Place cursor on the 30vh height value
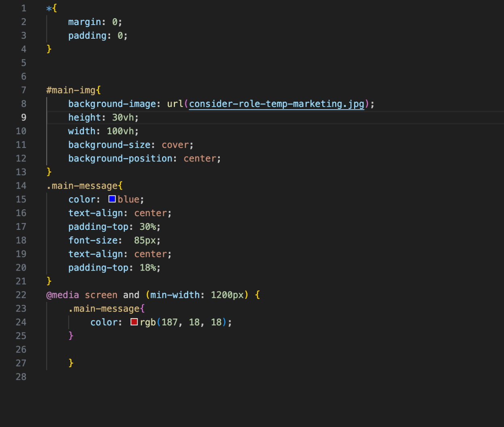 pyautogui.click(x=123, y=118)
